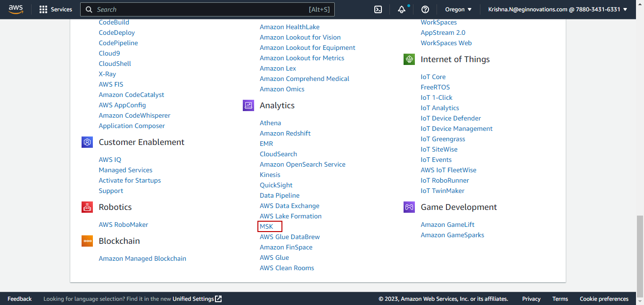644x305 pixels.
Task: Click the Robotics category icon
Action: (87, 207)
